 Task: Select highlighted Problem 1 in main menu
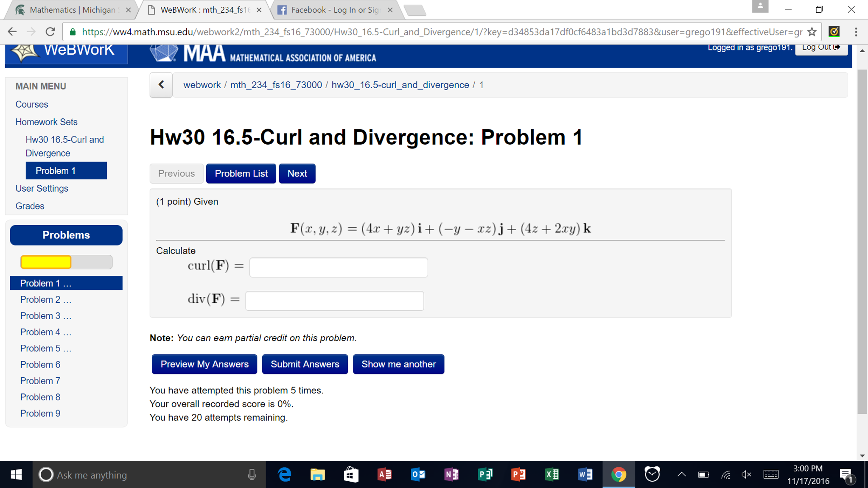pyautogui.click(x=66, y=170)
